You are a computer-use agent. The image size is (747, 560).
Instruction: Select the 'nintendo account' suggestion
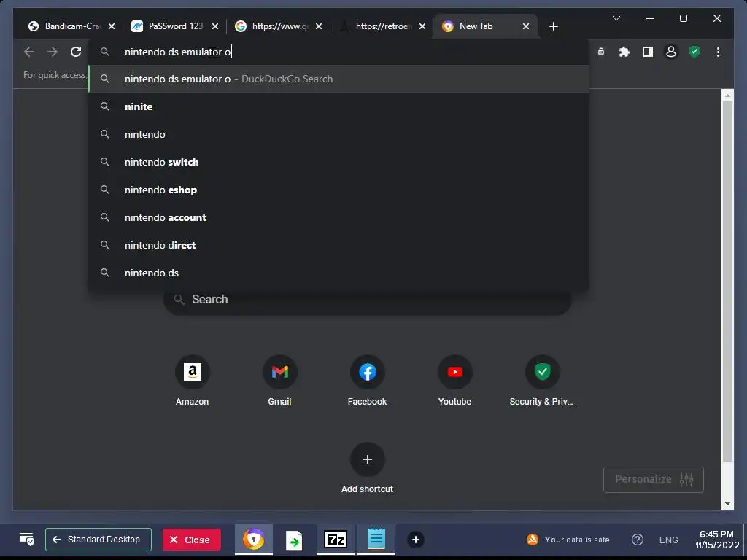(338, 217)
